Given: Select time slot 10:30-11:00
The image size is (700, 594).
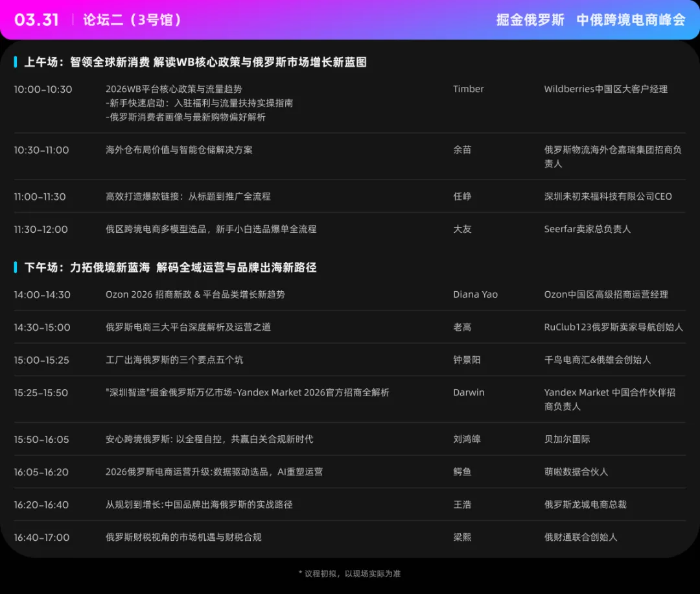Looking at the screenshot, I should pyautogui.click(x=41, y=150).
